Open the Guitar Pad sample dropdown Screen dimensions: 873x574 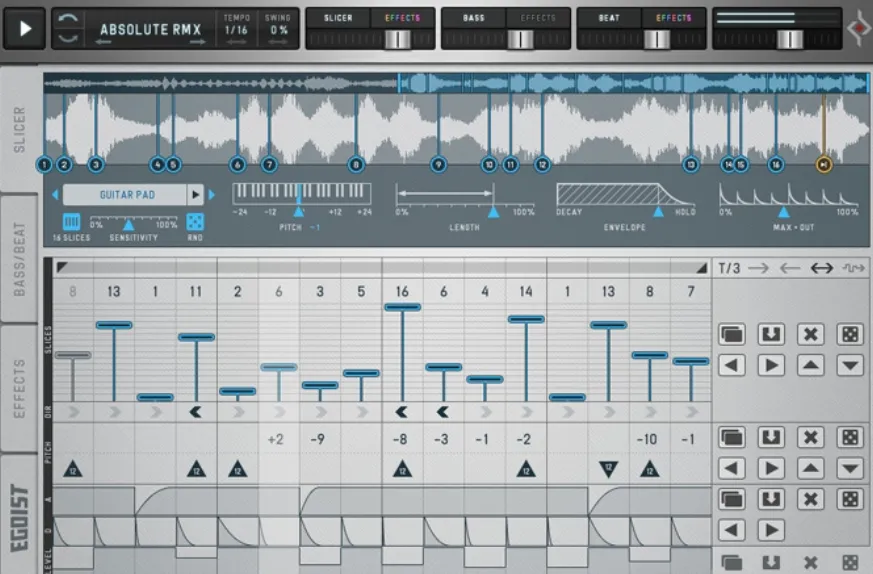[196, 195]
